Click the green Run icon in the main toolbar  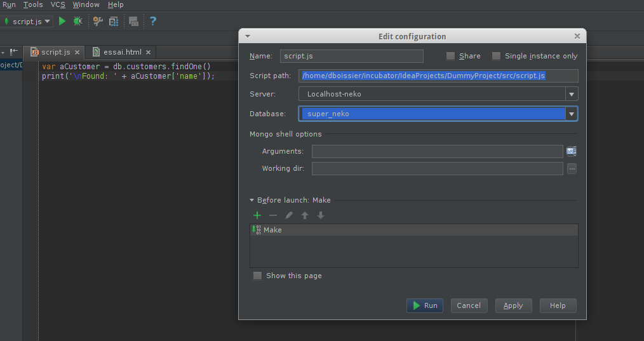click(62, 21)
